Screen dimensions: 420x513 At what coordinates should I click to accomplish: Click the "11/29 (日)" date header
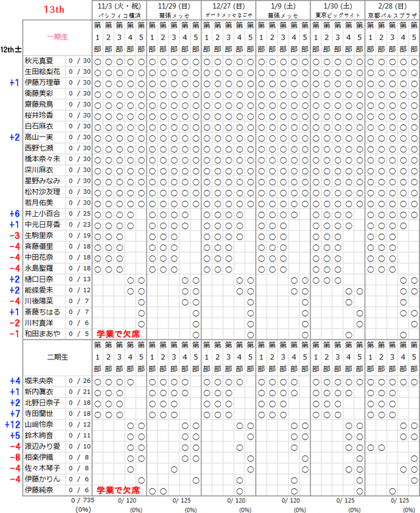click(x=174, y=6)
